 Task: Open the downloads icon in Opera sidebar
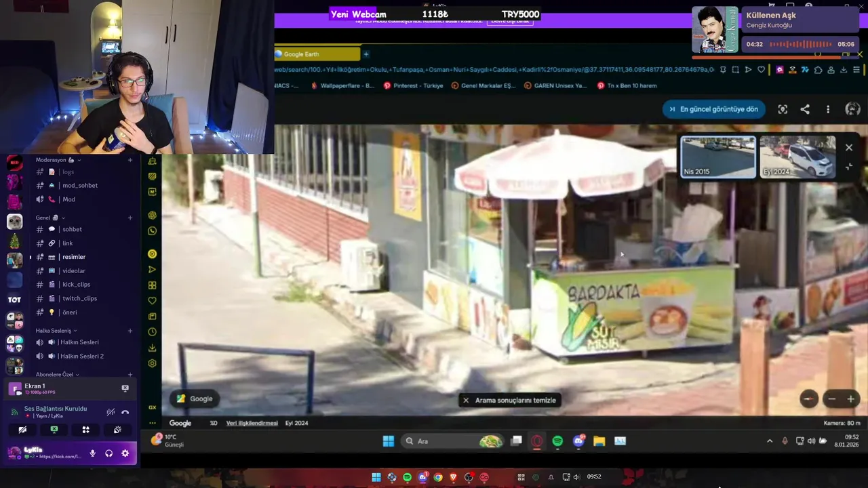point(152,348)
